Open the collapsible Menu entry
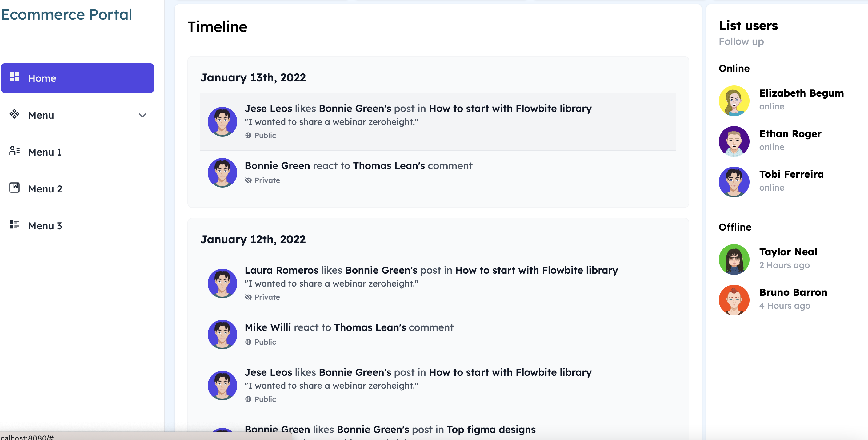 [x=78, y=115]
